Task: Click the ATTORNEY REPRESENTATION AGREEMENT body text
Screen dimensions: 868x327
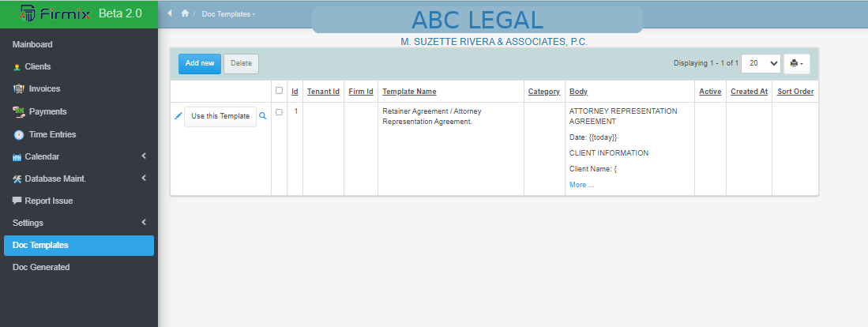Action: [623, 116]
